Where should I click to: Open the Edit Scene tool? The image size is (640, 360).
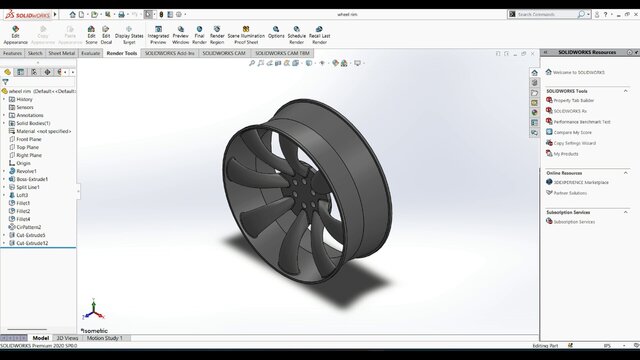(91, 35)
